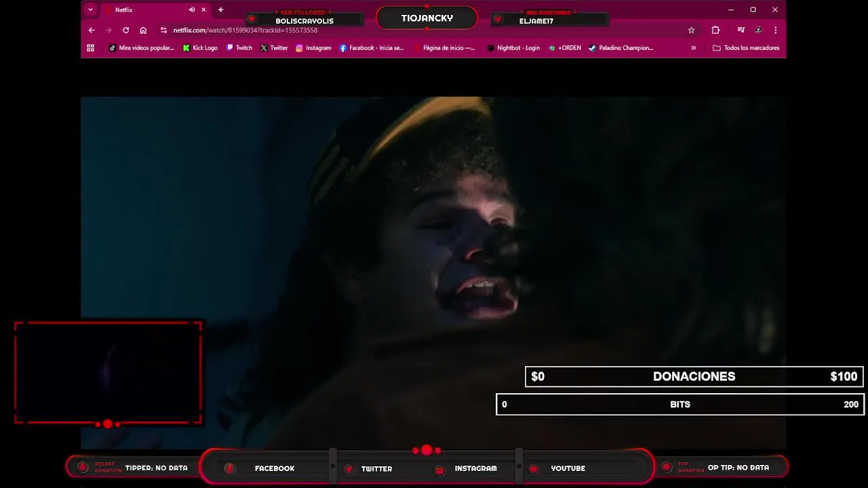The height and width of the screenshot is (488, 868).
Task: Open the 'Facebook - Inicia se...' bookmark
Action: pos(371,48)
